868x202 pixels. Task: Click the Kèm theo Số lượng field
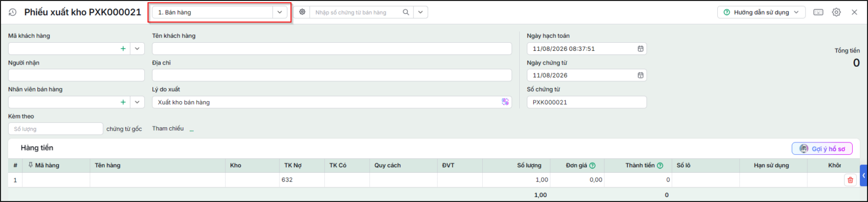click(55, 129)
